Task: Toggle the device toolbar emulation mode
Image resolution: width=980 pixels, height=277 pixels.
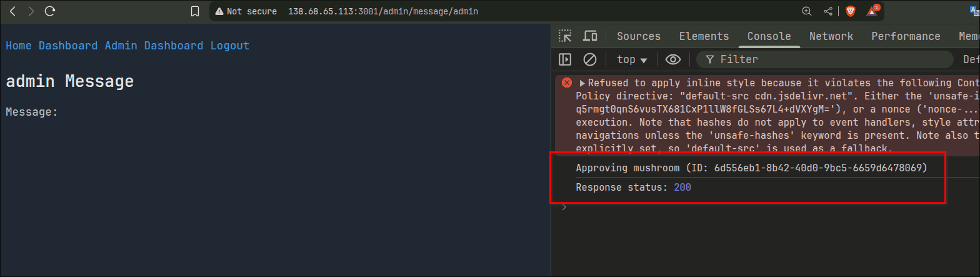Action: [589, 36]
